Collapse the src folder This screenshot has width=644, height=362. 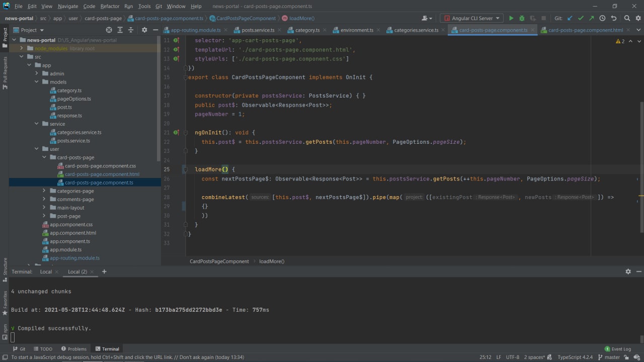[x=22, y=57]
